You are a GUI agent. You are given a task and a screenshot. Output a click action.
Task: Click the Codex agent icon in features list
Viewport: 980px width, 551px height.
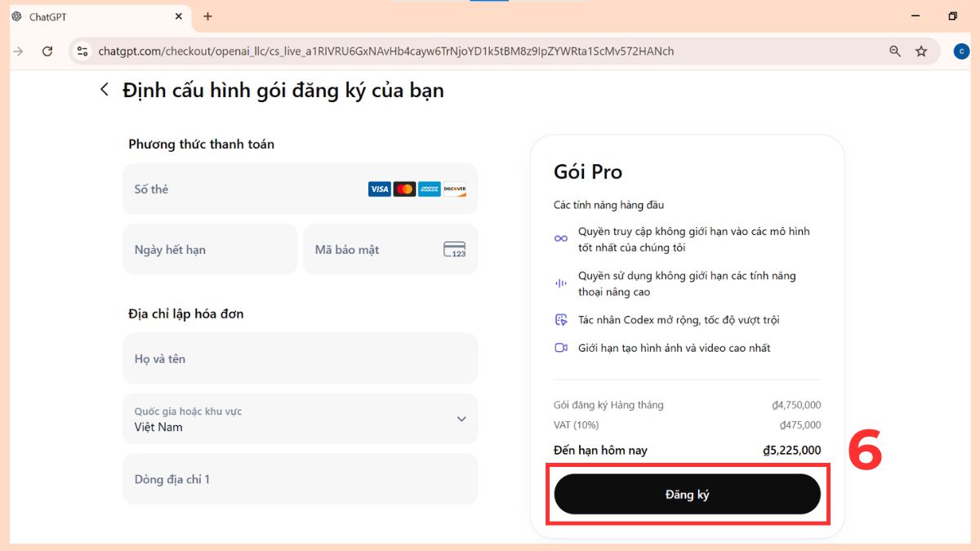point(561,319)
